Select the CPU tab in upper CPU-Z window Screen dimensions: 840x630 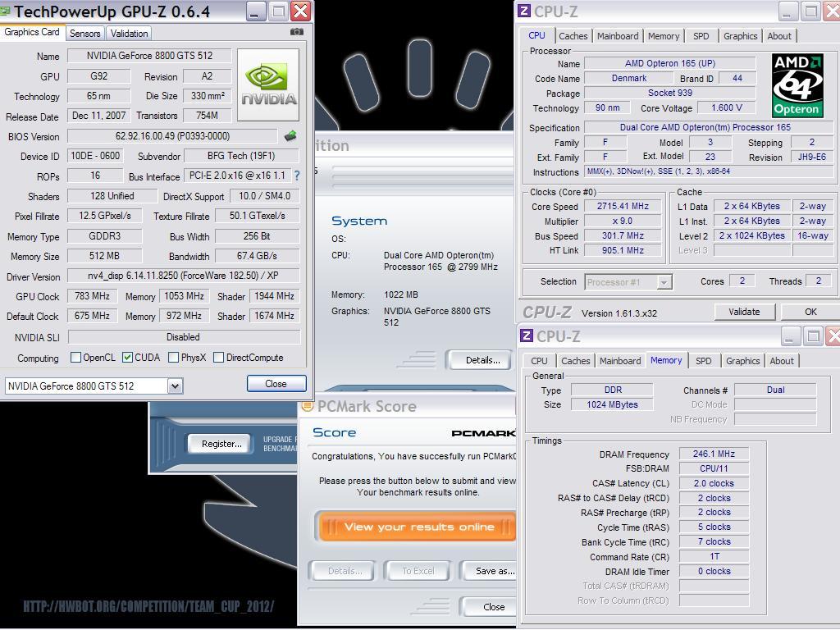pyautogui.click(x=536, y=35)
